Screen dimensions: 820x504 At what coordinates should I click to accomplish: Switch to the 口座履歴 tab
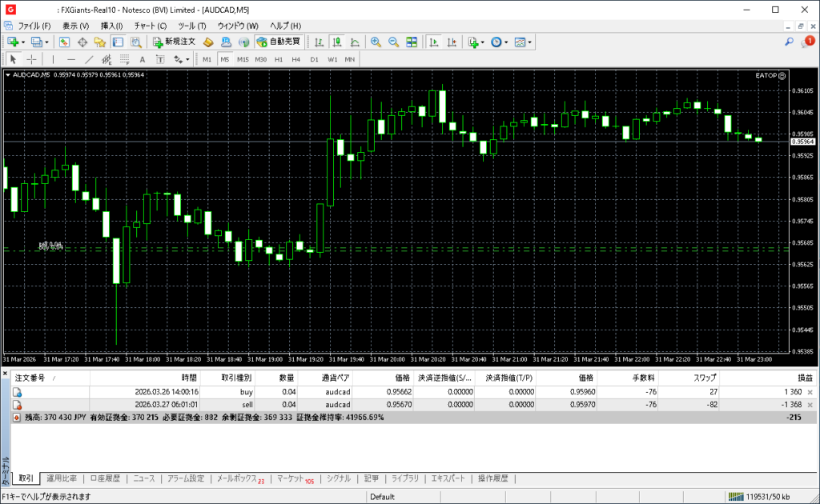[x=104, y=478]
